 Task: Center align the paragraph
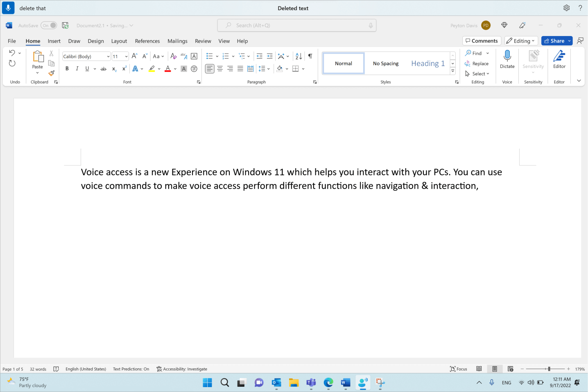point(220,69)
